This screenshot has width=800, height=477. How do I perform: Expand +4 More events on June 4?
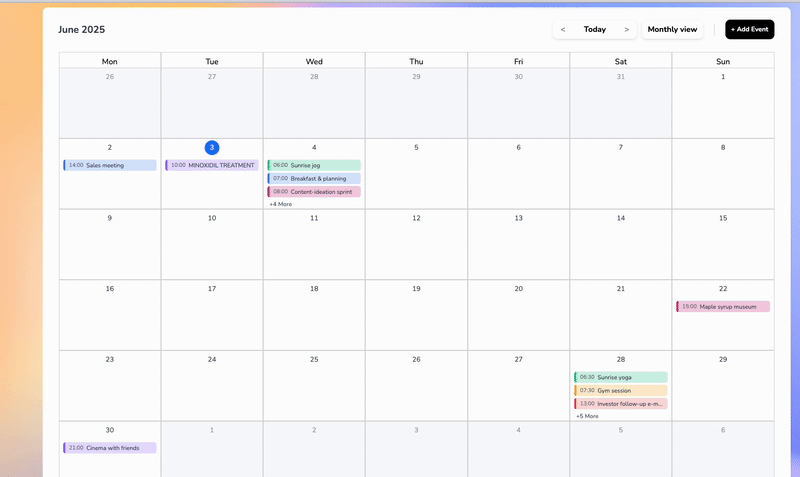(x=281, y=204)
